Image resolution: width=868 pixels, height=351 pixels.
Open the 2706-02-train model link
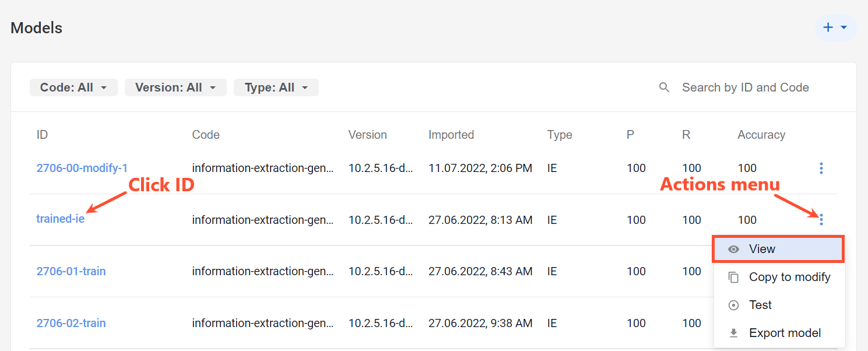point(71,322)
